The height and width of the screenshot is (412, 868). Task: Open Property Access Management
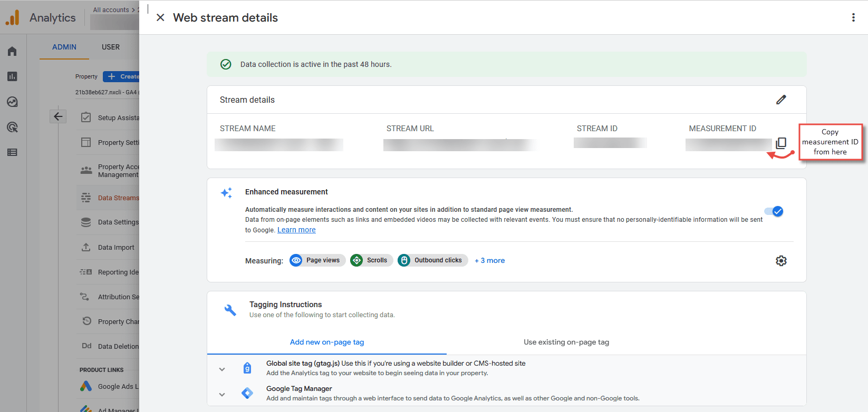[118, 171]
